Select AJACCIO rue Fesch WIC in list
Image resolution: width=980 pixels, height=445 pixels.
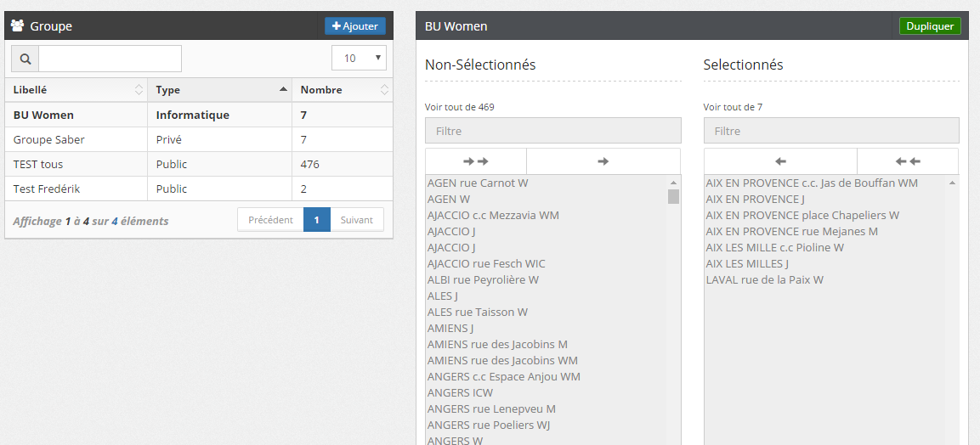pyautogui.click(x=486, y=263)
